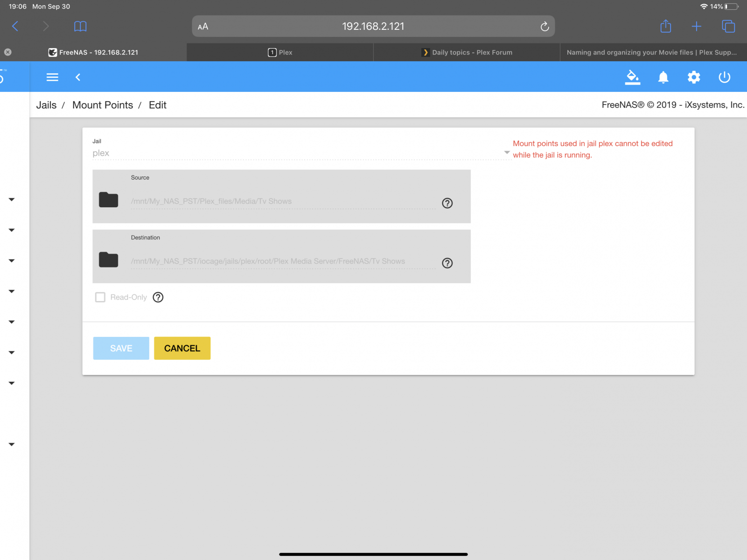Screen dimensions: 747x560
Task: Open the notifications bell
Action: tap(663, 77)
